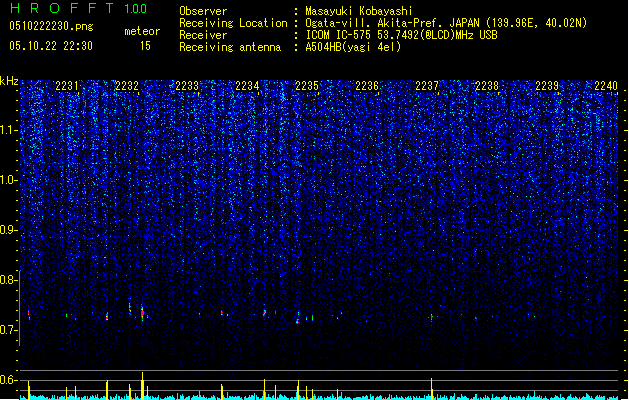The width and height of the screenshot is (629, 400).
Task: Click the 2237 time marker
Action: 427,86
